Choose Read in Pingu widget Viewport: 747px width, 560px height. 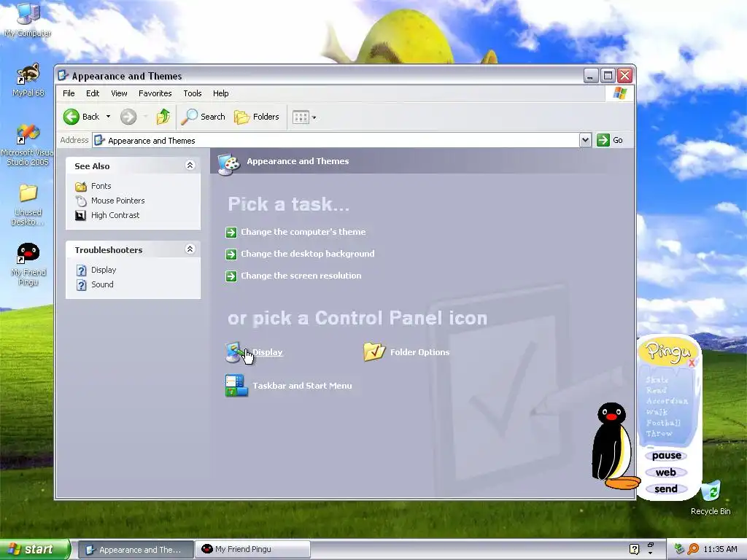tap(657, 391)
